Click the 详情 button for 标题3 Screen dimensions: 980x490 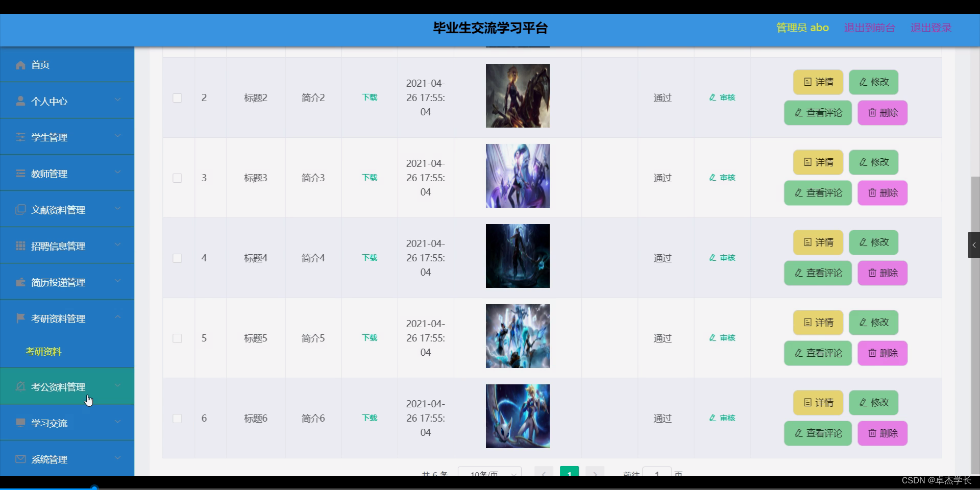coord(817,162)
